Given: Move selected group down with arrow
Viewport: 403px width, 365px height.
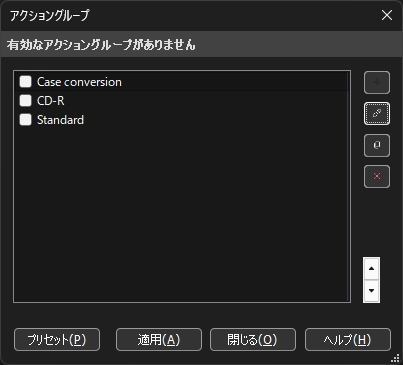Looking at the screenshot, I should 371,291.
